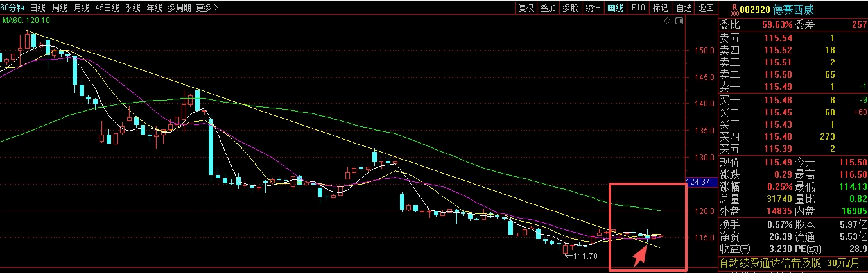Click the 换手 value 0.57%
Viewport: 868px width, 273px height.
pos(779,225)
